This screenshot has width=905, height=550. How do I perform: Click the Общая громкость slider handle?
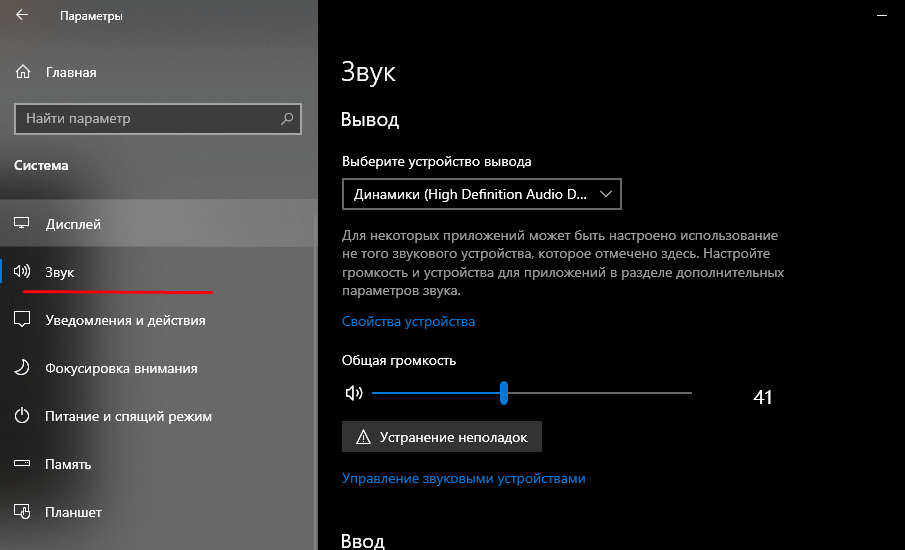point(504,393)
